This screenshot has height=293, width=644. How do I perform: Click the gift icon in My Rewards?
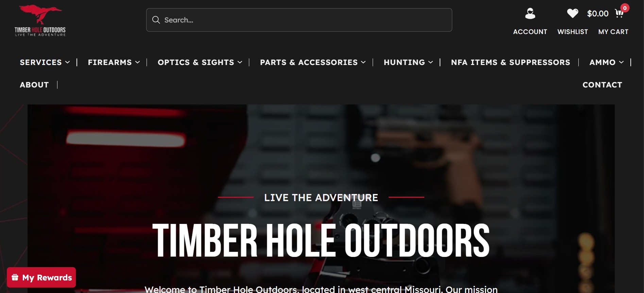(x=15, y=277)
